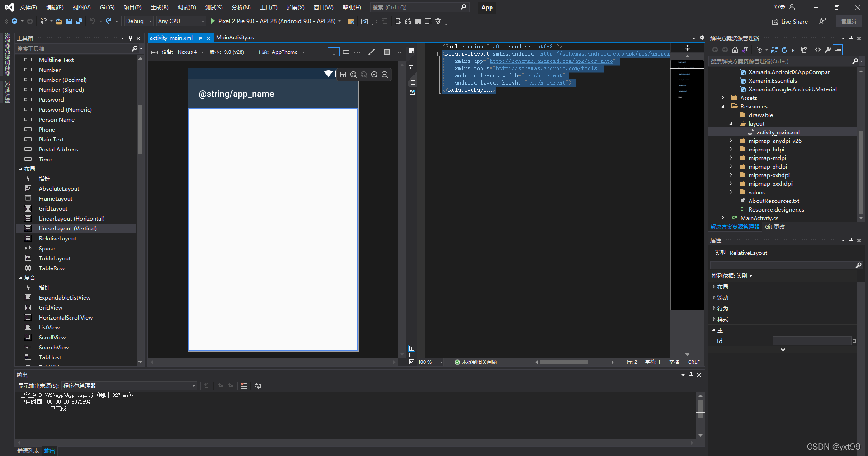Toggle the preview selected items button
Viewport: 868px width, 456px height.
(x=838, y=50)
